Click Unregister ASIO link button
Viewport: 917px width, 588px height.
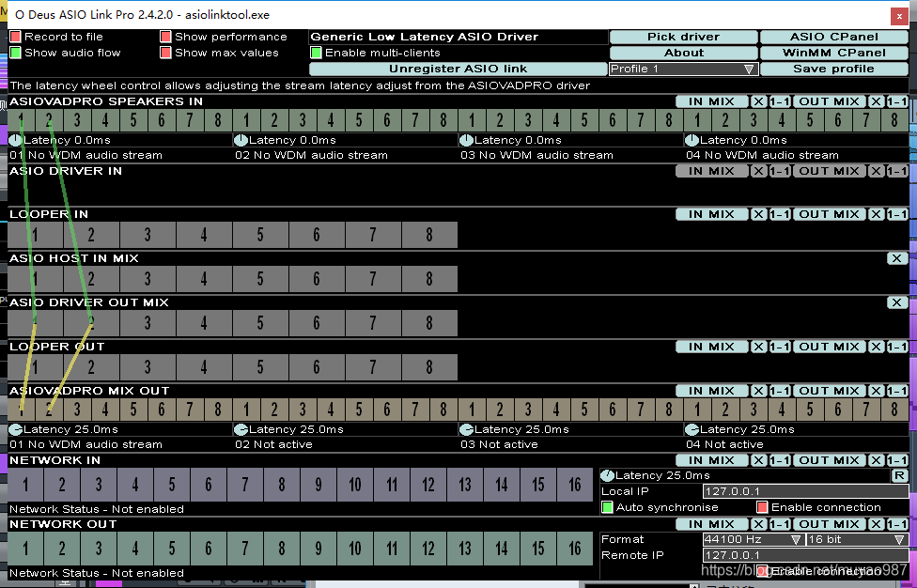(x=458, y=69)
